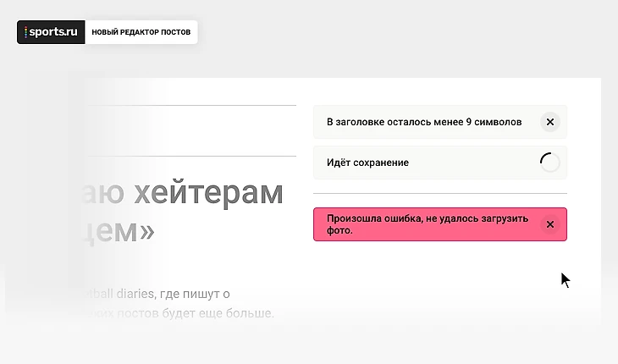Click '9 символов' in the top notification
Viewport: 618px width, 364px height.
coord(493,122)
